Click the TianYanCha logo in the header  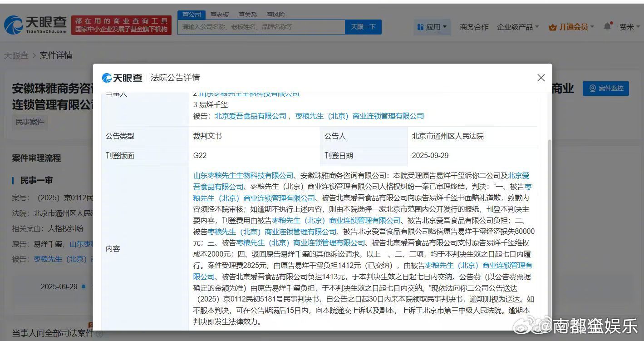(35, 25)
